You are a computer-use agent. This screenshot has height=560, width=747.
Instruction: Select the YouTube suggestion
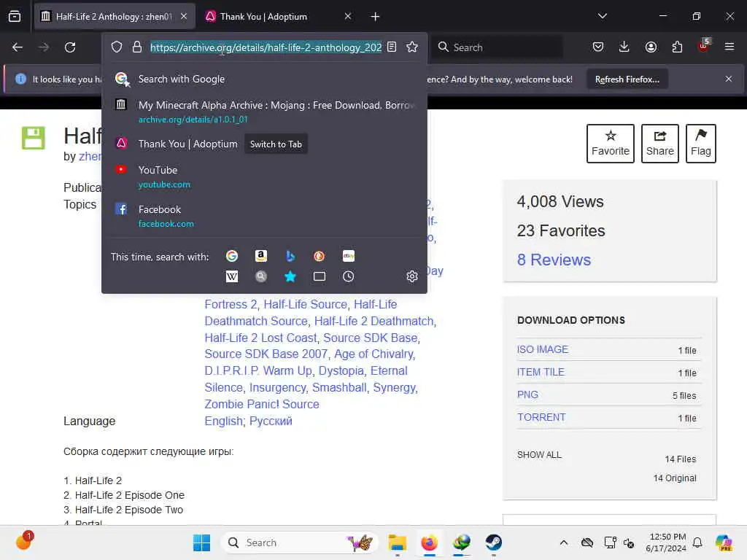click(264, 176)
